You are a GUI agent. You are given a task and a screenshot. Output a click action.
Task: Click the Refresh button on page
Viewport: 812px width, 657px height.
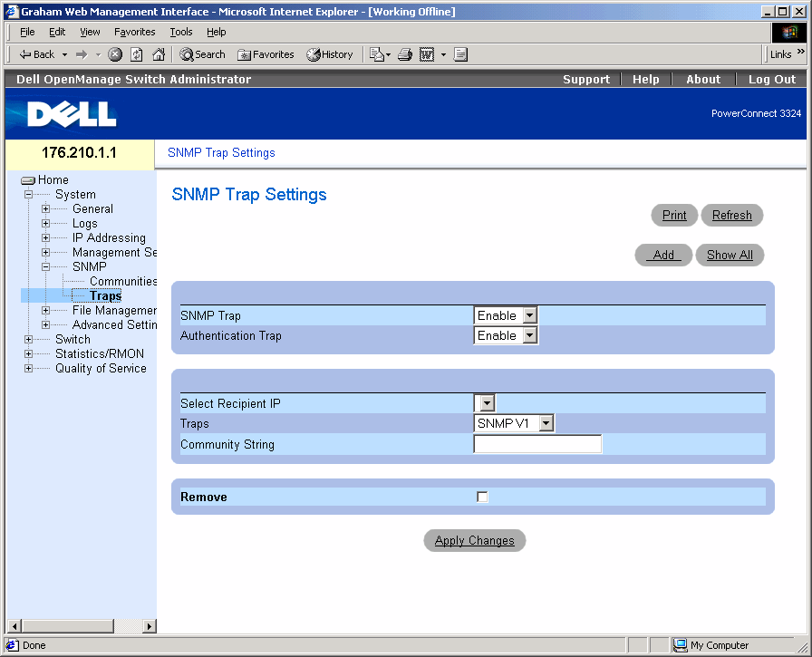pos(731,216)
